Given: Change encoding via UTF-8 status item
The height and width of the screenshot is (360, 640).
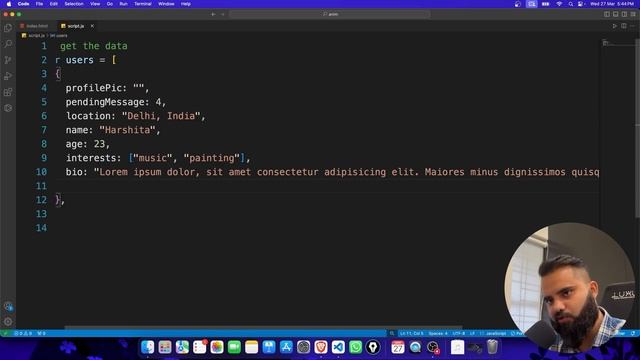Looking at the screenshot, I should coord(459,333).
